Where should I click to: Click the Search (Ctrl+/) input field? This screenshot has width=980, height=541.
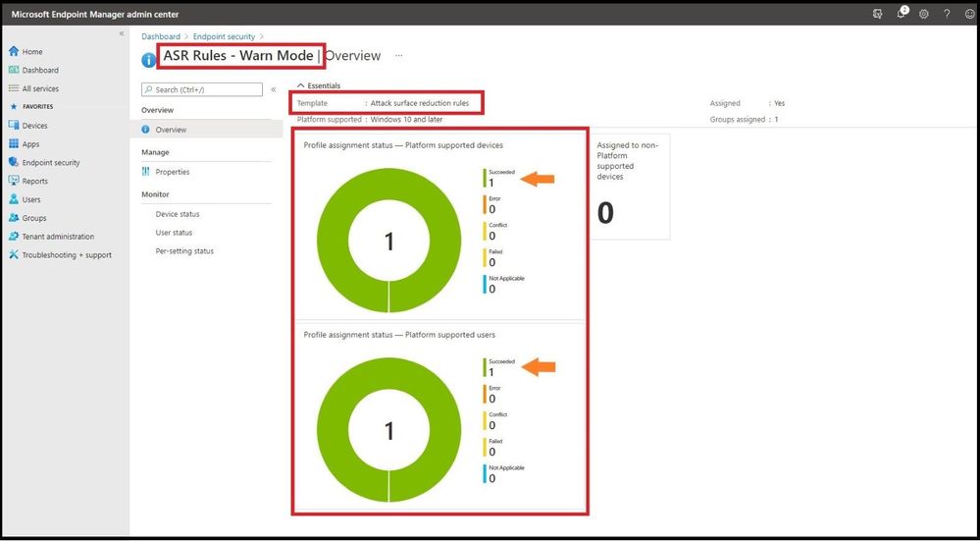tap(202, 89)
